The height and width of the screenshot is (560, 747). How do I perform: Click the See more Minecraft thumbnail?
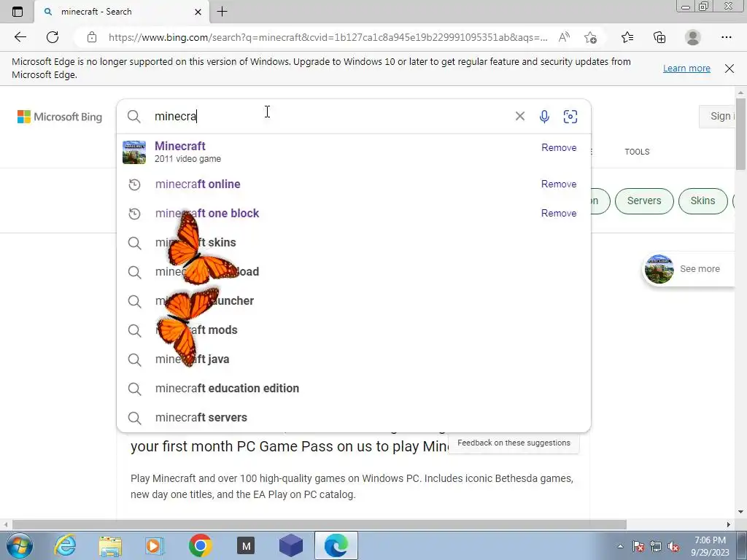(659, 269)
